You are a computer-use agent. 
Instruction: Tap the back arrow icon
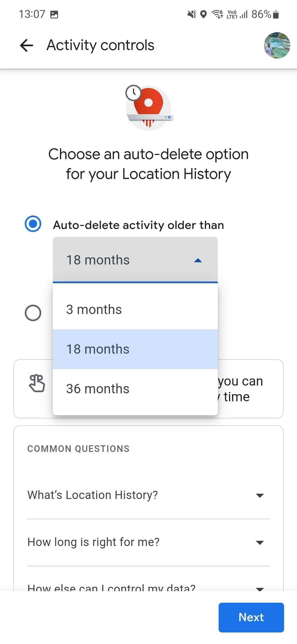point(27,45)
